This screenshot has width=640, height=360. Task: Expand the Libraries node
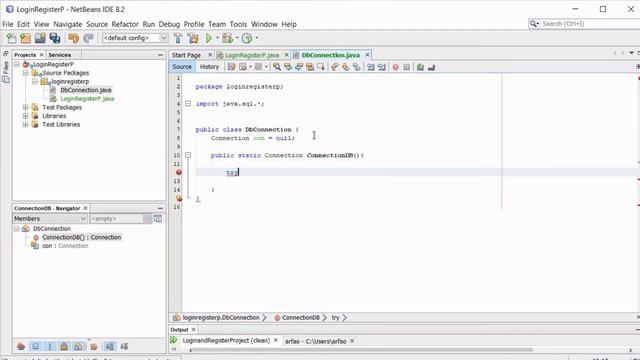tap(25, 116)
